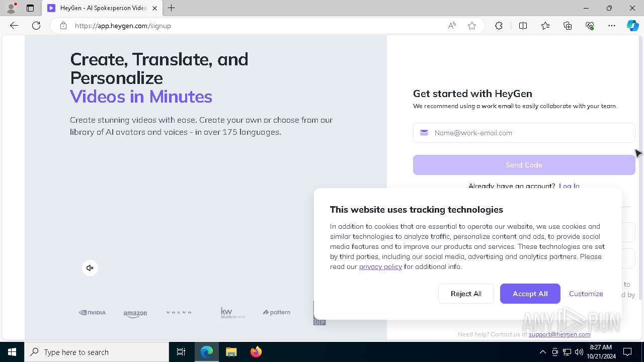Click the browser back arrow
This screenshot has height=362, width=644.
[x=14, y=26]
